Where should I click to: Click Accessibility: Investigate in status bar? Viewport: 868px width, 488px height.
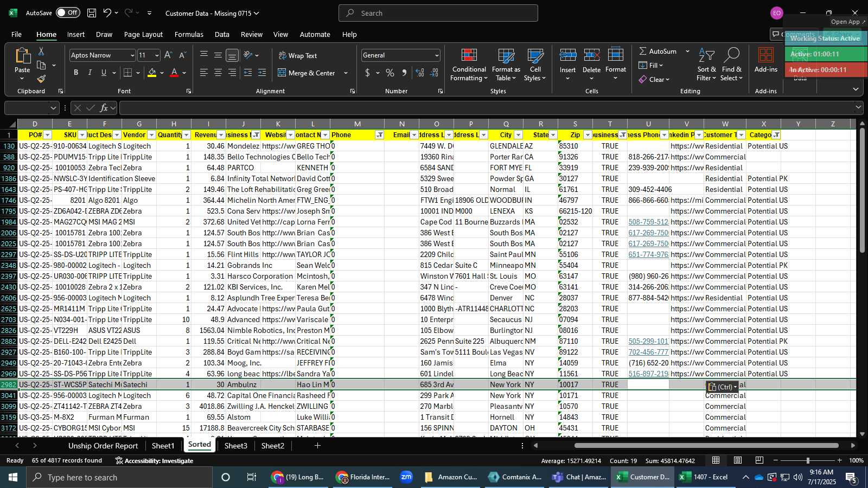tap(154, 460)
